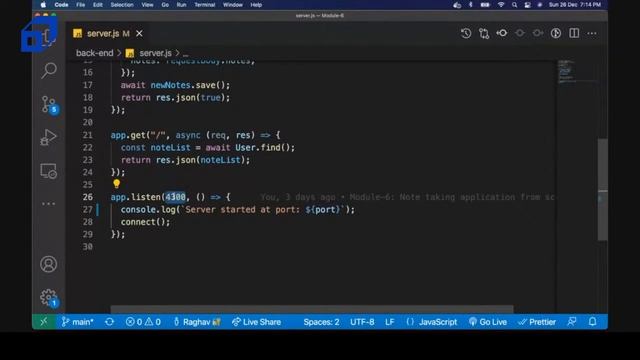This screenshot has width=640, height=360.
Task: Click the compare changes icon in editor toolbar
Action: (x=484, y=33)
